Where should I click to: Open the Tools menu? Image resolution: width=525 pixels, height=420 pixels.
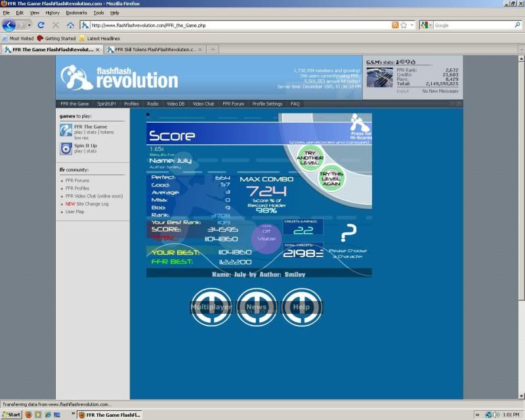pos(99,12)
